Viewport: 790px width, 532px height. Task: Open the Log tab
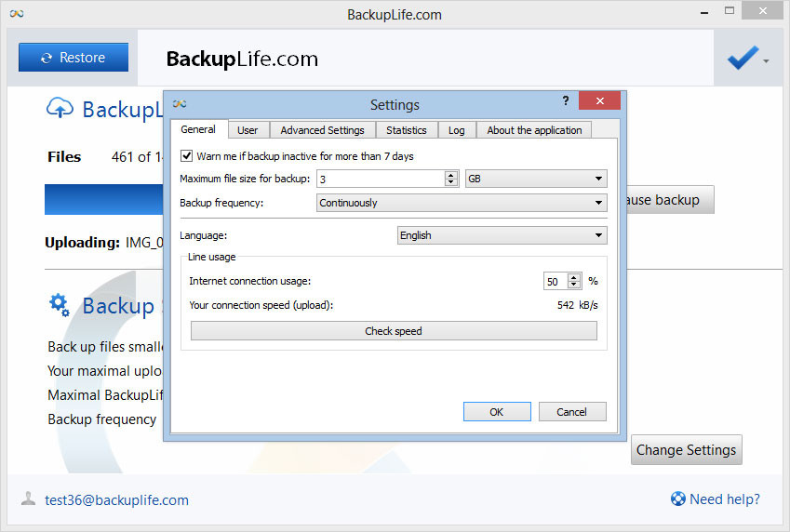tap(457, 130)
